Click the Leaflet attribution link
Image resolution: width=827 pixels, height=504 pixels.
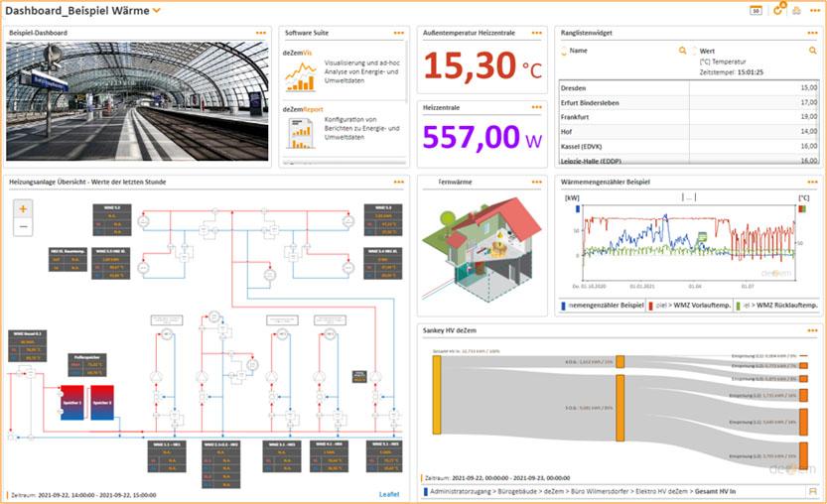[x=389, y=494]
